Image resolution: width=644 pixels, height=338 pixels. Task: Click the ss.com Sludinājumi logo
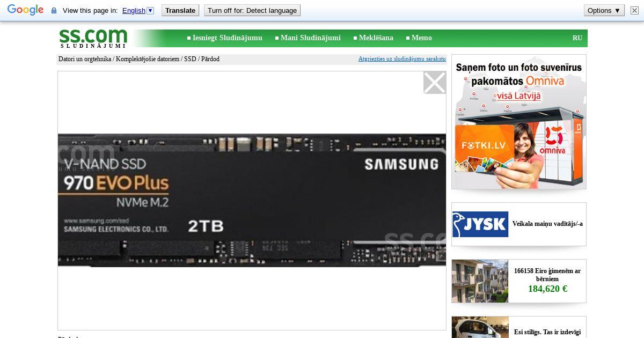tap(93, 38)
